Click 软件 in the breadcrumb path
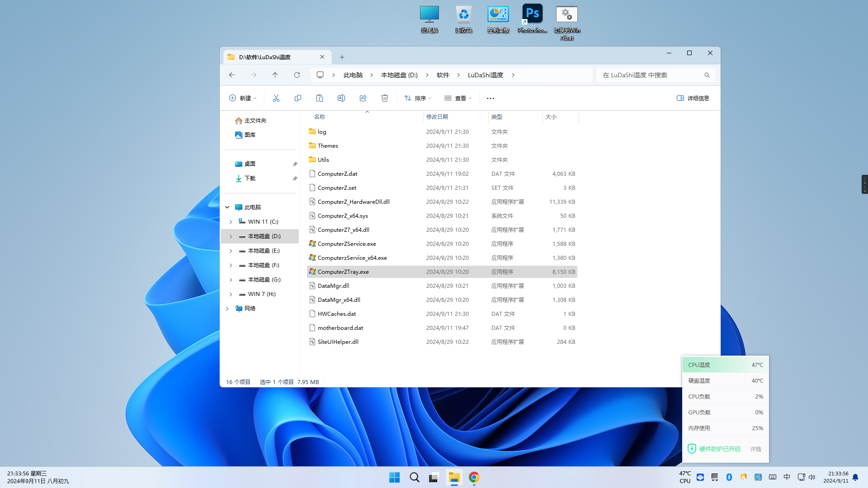The image size is (868, 488). [x=443, y=75]
